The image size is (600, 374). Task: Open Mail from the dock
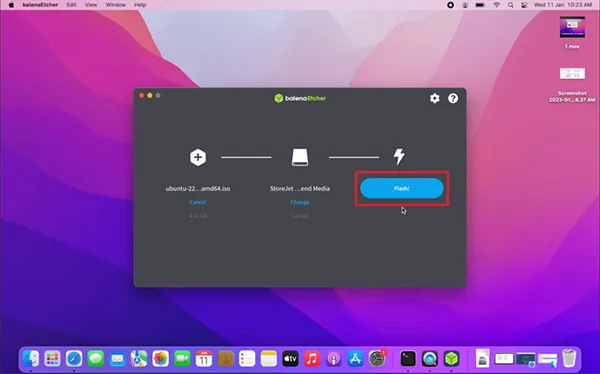coord(117,359)
